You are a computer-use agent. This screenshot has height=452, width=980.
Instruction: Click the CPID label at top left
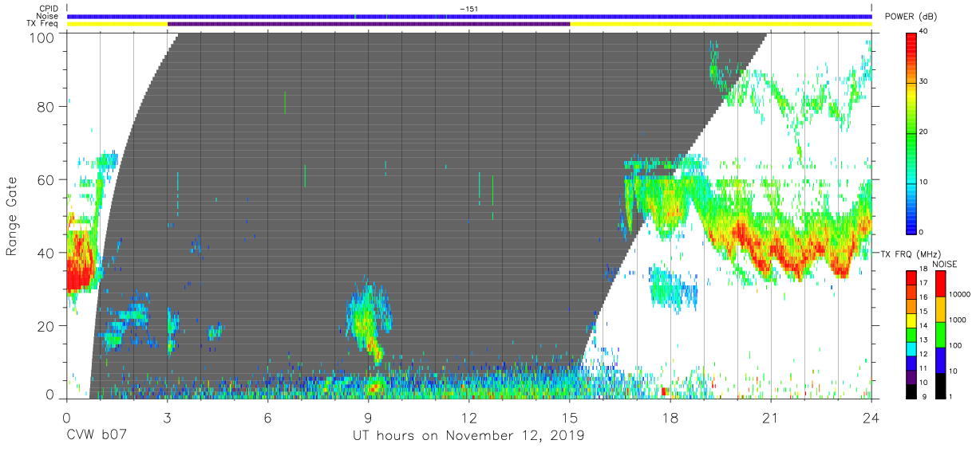pos(47,9)
